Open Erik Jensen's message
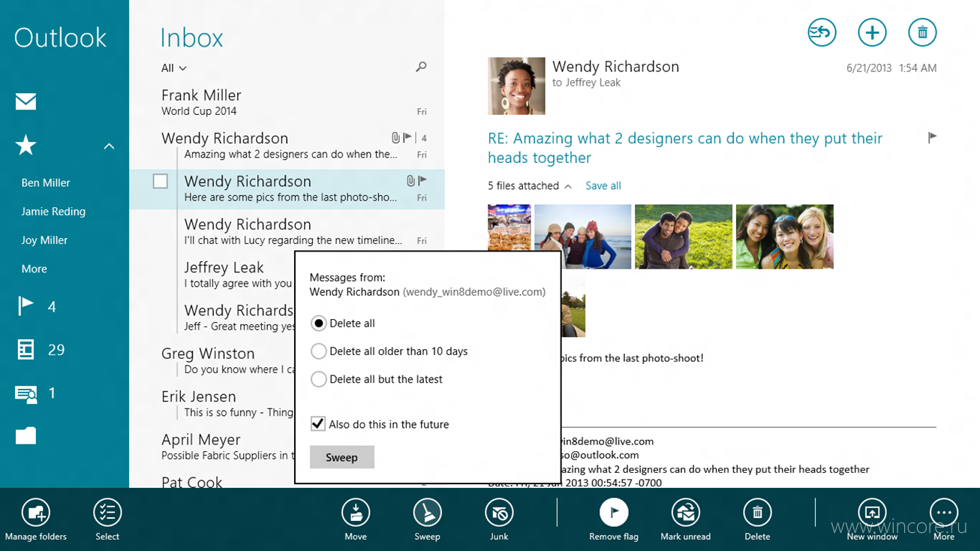The image size is (980, 551). pyautogui.click(x=228, y=404)
